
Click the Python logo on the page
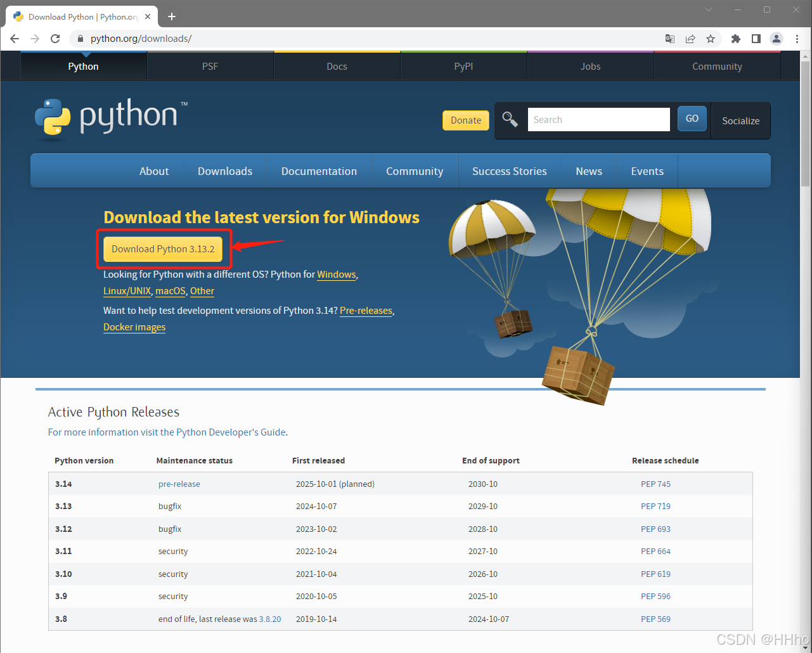click(54, 118)
